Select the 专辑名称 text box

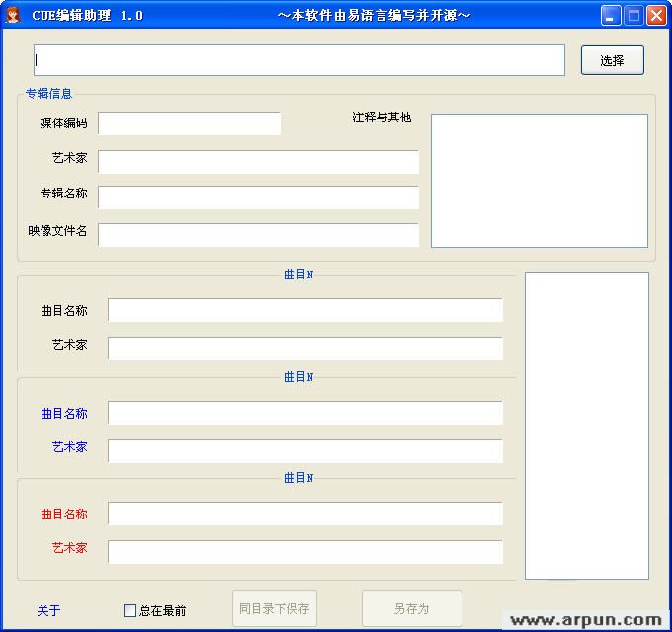tap(258, 197)
